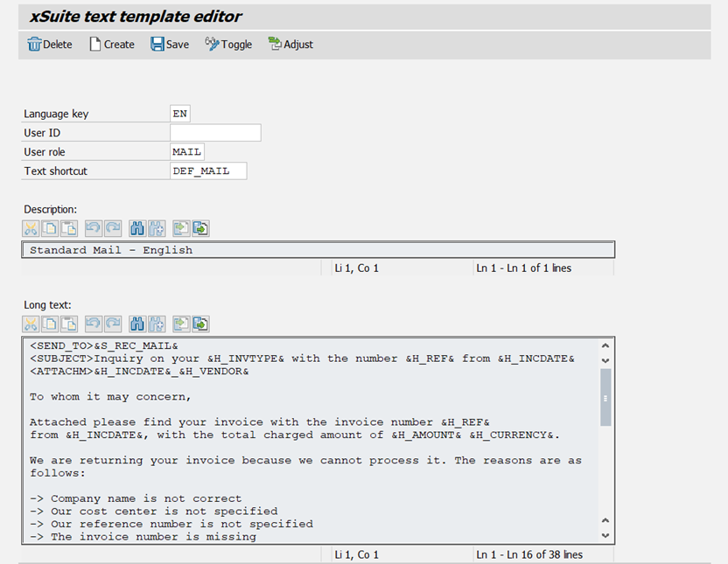
Task: Open Find in the Long text editor
Action: [137, 324]
